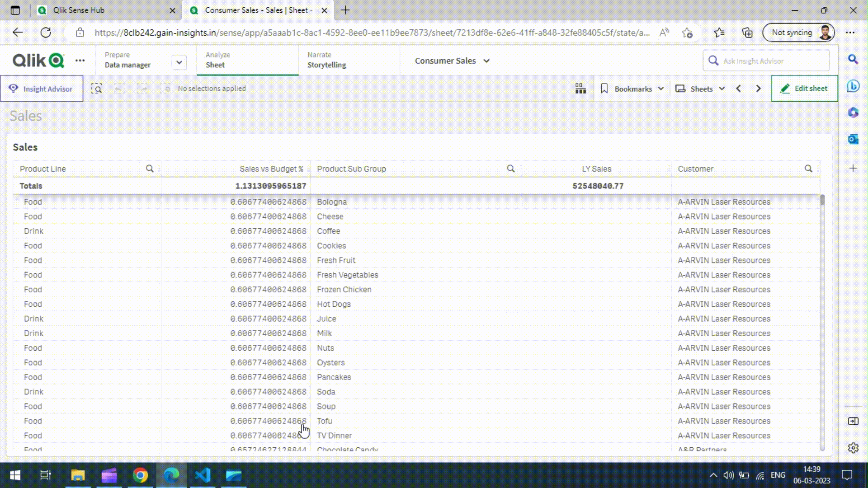
Task: Open Outlook in Edge sidebar
Action: (x=853, y=139)
